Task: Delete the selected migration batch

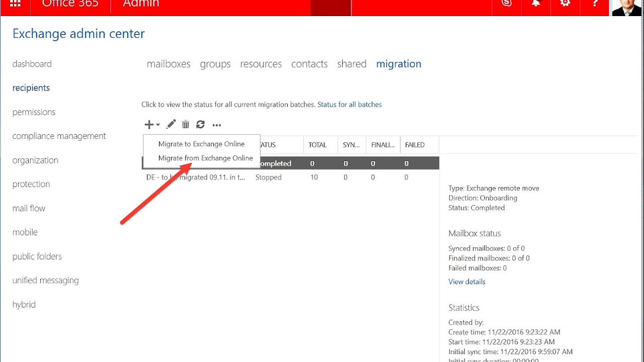Action: 186,125
